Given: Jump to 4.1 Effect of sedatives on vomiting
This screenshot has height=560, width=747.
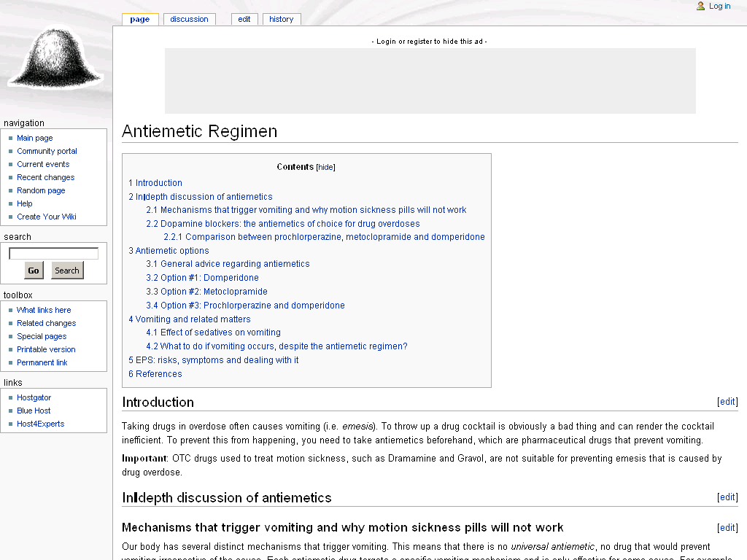Looking at the screenshot, I should [214, 332].
